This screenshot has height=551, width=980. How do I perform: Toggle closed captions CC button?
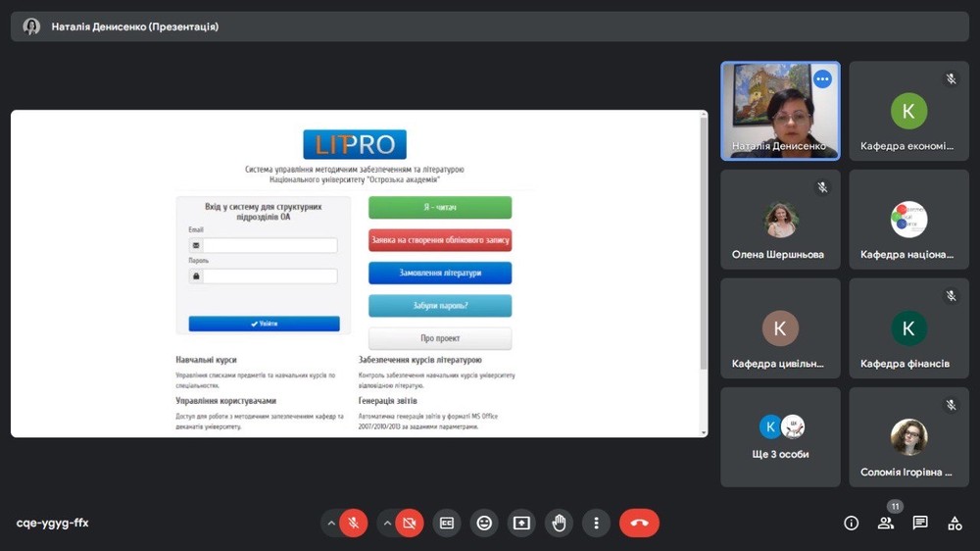click(447, 523)
